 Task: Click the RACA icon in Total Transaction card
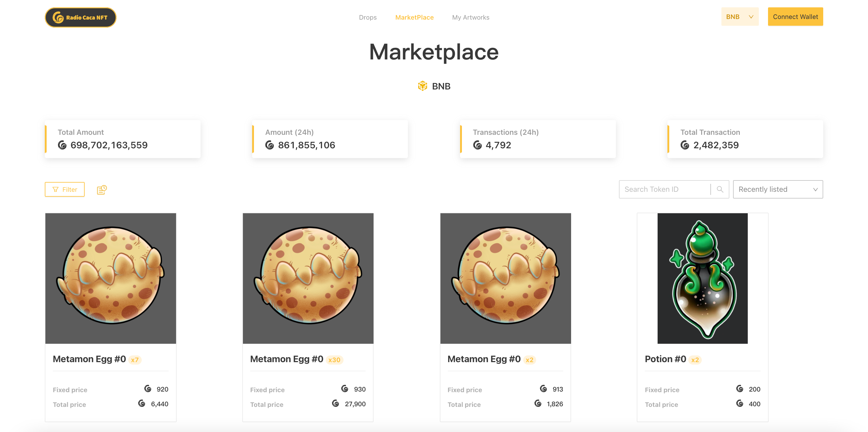685,145
